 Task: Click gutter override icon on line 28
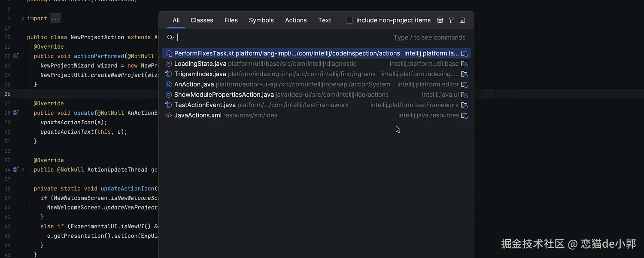(15, 113)
